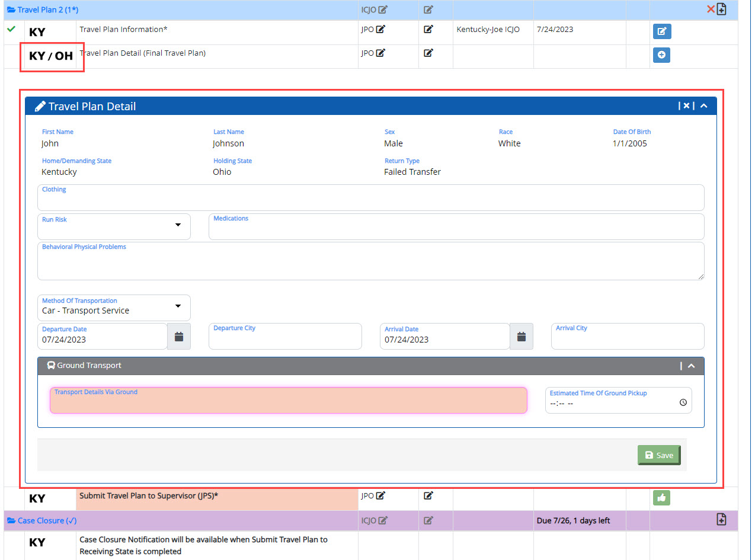Click the ICJO edit icon in Case Closure row
This screenshot has height=560, width=755.
coord(383,520)
